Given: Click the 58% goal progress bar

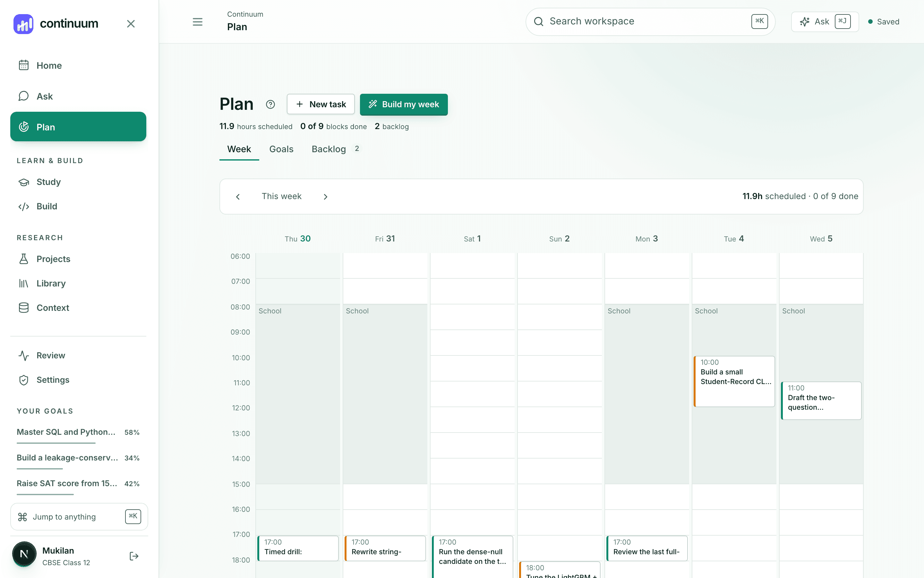Looking at the screenshot, I should pyautogui.click(x=56, y=443).
